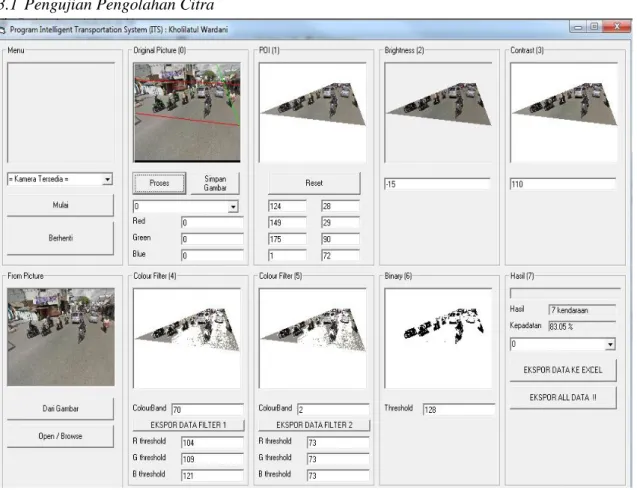This screenshot has height=490, width=637.
Task: Select the Original Picture thumbnail
Action: click(187, 113)
